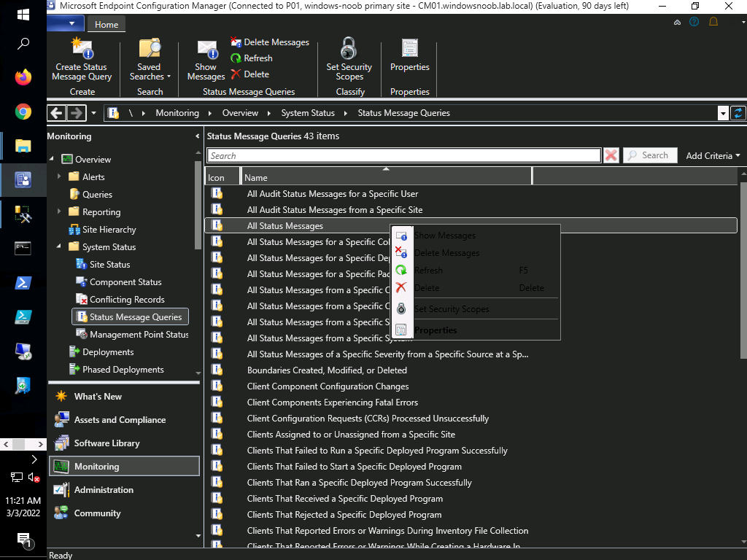
Task: Clear search with the red X icon
Action: click(611, 155)
